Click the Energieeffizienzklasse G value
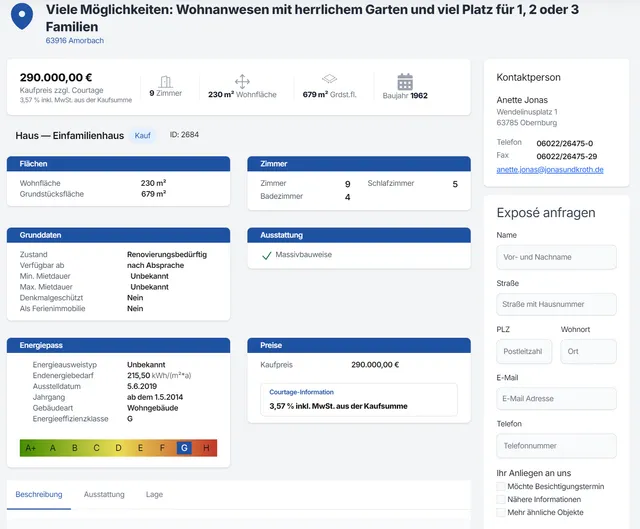 click(x=130, y=419)
